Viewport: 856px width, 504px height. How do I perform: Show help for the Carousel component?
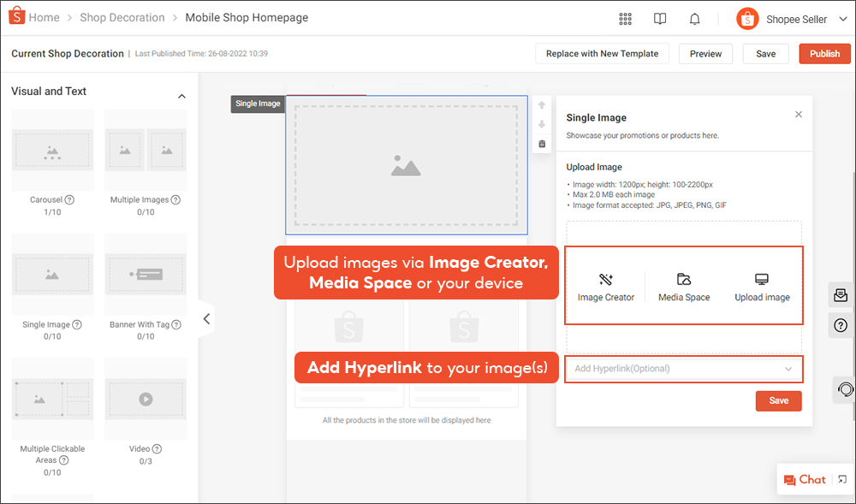(69, 199)
